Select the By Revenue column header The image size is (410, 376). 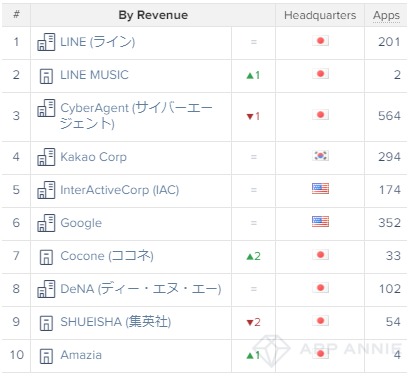point(153,15)
